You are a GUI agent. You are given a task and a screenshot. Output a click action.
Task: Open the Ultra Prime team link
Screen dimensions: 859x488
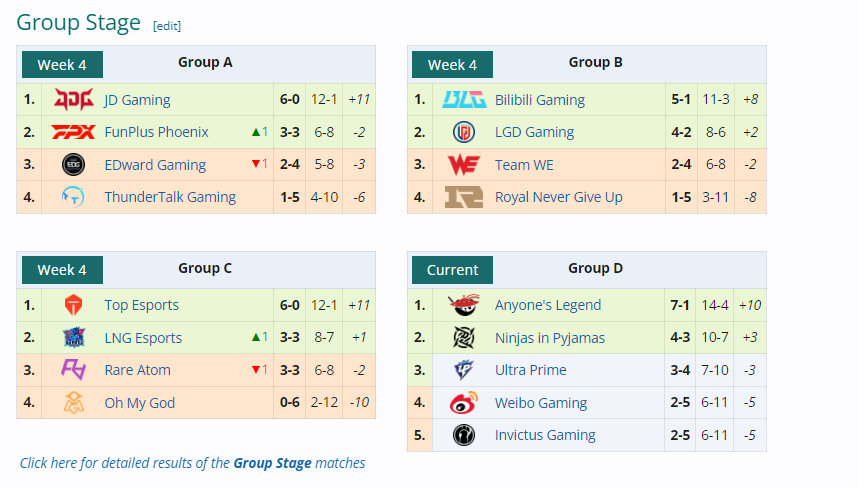click(530, 370)
